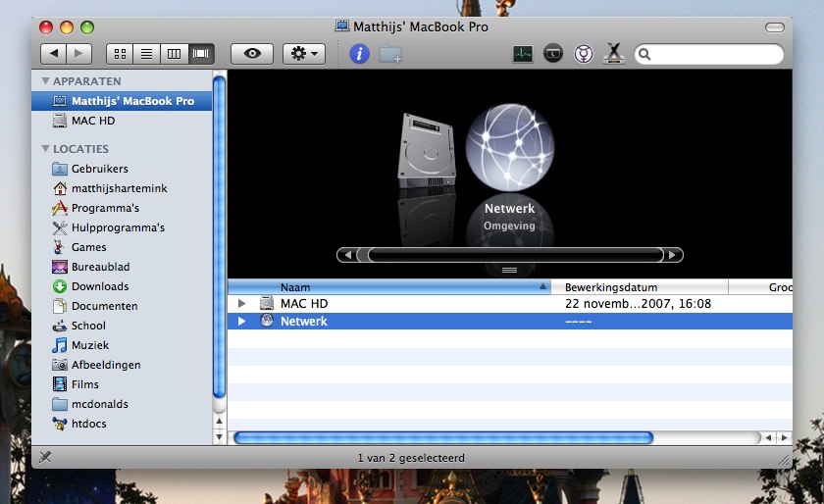Click the Cover Flow resize handle grip

(509, 270)
